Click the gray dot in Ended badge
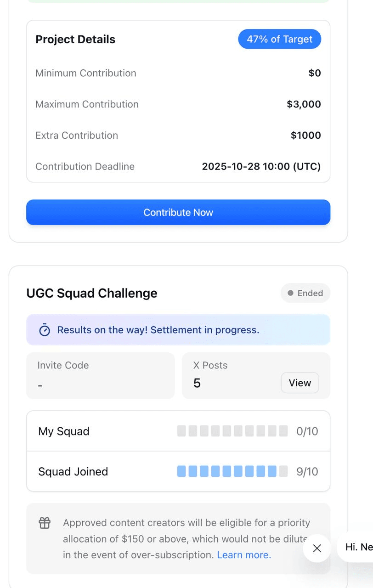This screenshot has height=588, width=373. pyautogui.click(x=290, y=293)
